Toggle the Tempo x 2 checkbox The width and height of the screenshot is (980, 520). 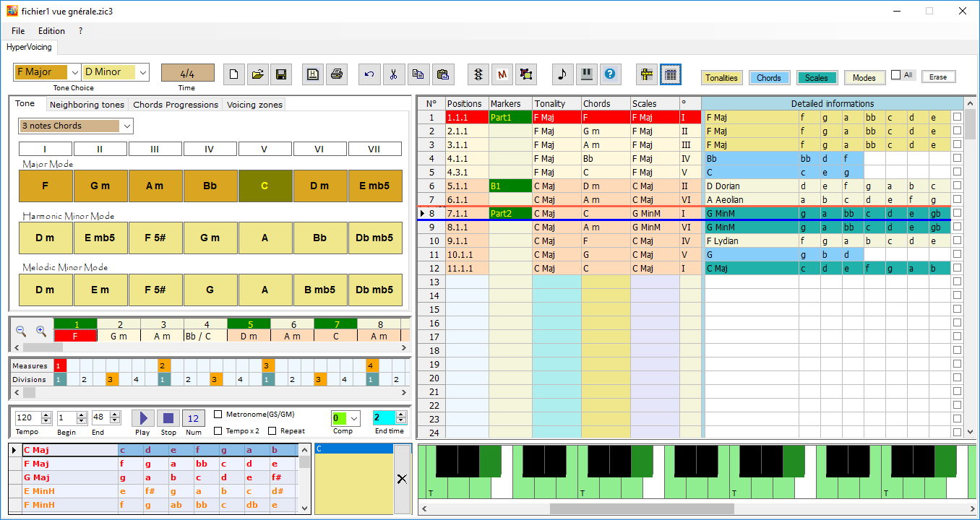218,430
